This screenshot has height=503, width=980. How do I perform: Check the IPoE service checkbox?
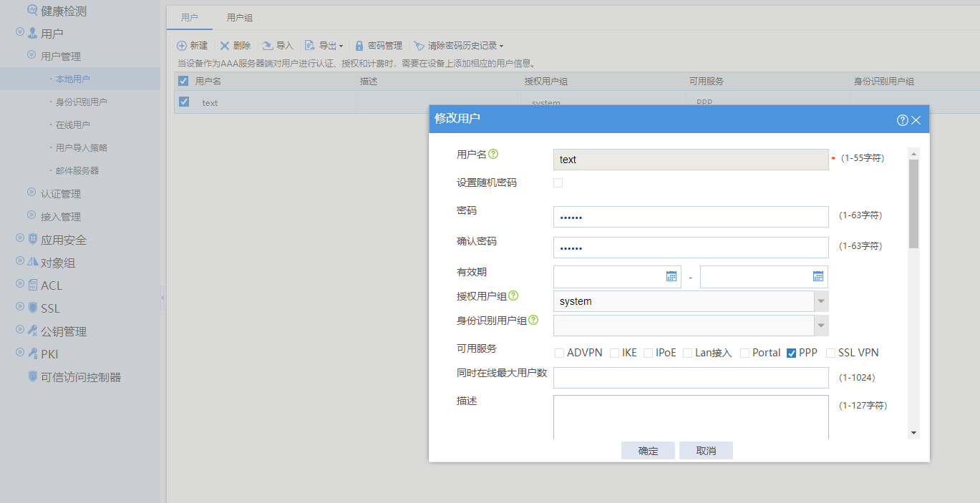tap(648, 353)
